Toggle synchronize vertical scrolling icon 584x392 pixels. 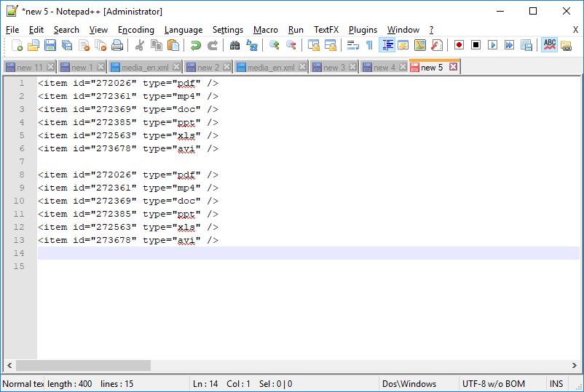[314, 45]
